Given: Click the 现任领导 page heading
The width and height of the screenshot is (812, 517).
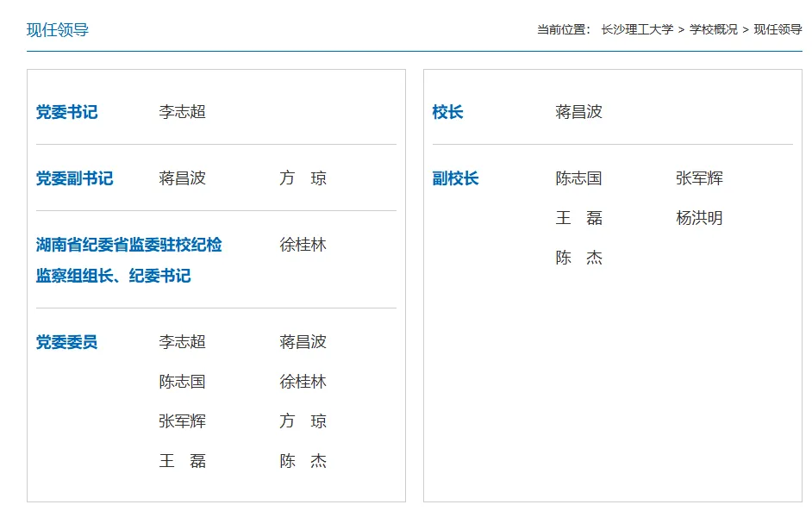Looking at the screenshot, I should click(x=58, y=30).
